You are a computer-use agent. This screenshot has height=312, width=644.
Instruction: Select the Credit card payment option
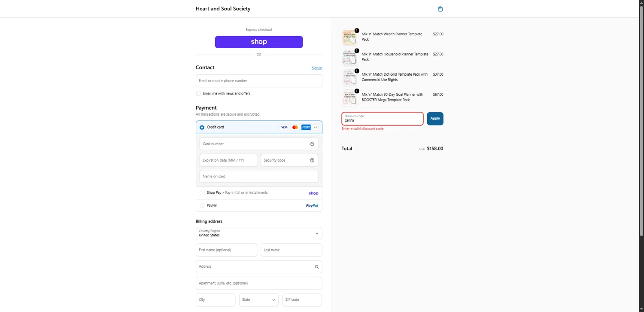point(202,127)
